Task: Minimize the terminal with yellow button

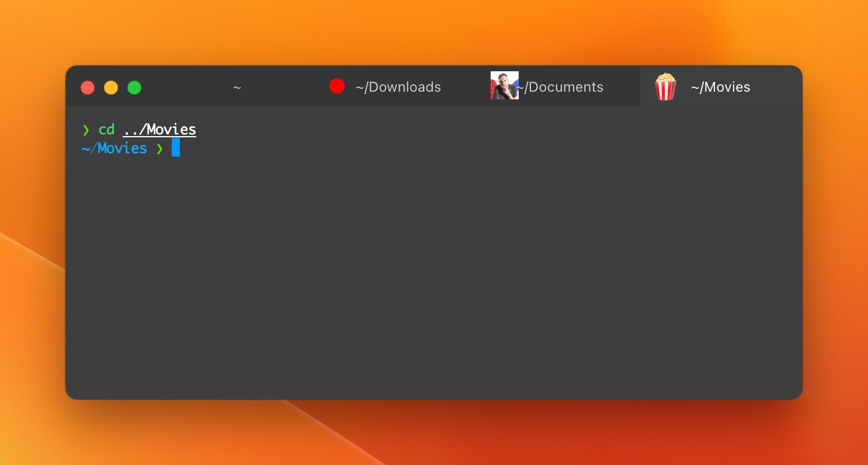Action: 111,88
